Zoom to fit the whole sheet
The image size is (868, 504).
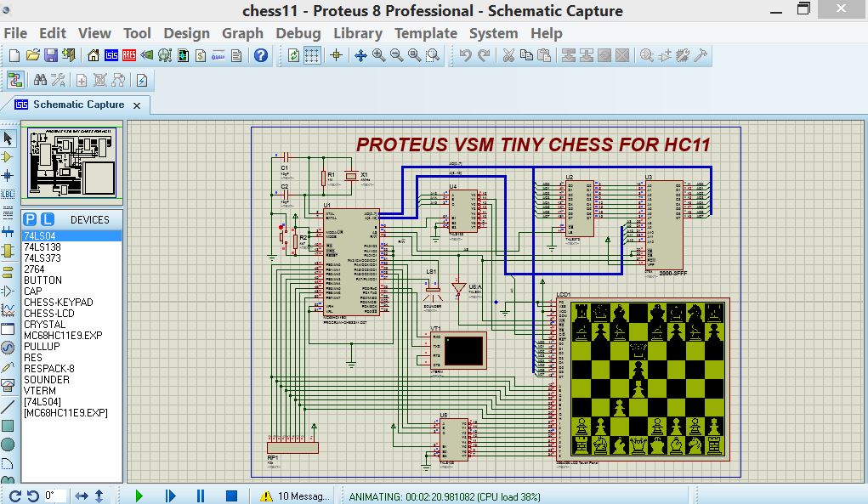[414, 55]
